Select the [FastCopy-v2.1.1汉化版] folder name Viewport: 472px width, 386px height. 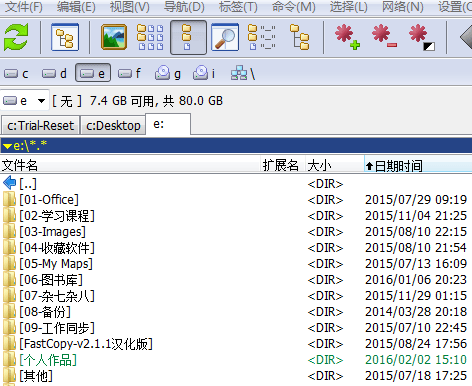pyautogui.click(x=86, y=344)
